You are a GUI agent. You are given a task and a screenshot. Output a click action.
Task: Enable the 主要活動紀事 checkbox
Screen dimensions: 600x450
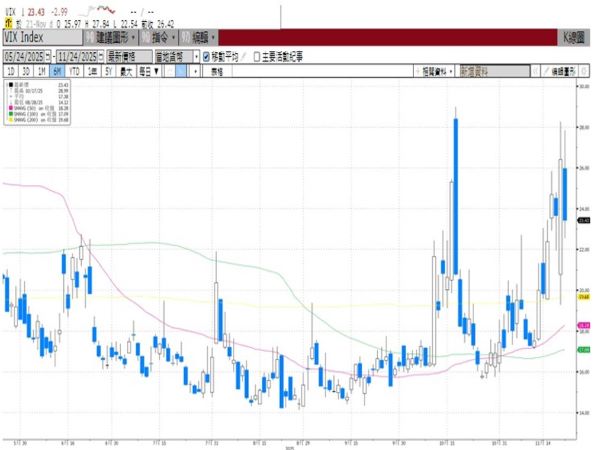pyautogui.click(x=257, y=57)
